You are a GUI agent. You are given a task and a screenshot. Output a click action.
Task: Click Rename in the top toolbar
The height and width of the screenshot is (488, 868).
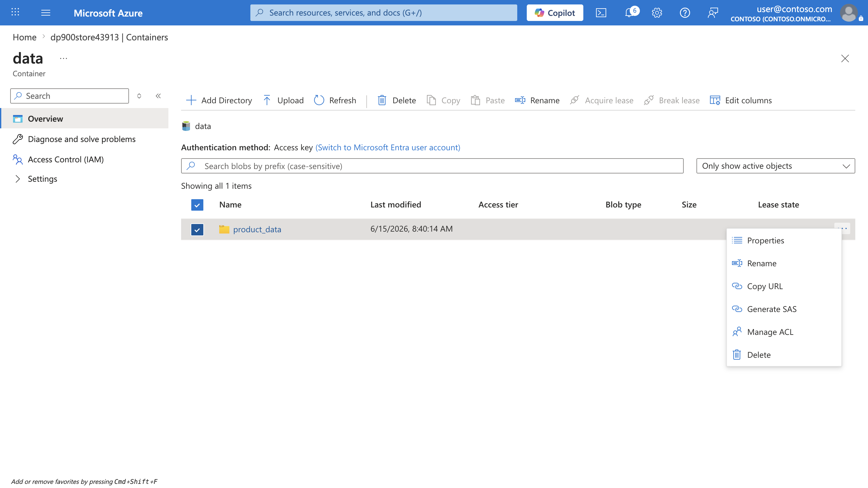[x=537, y=100]
